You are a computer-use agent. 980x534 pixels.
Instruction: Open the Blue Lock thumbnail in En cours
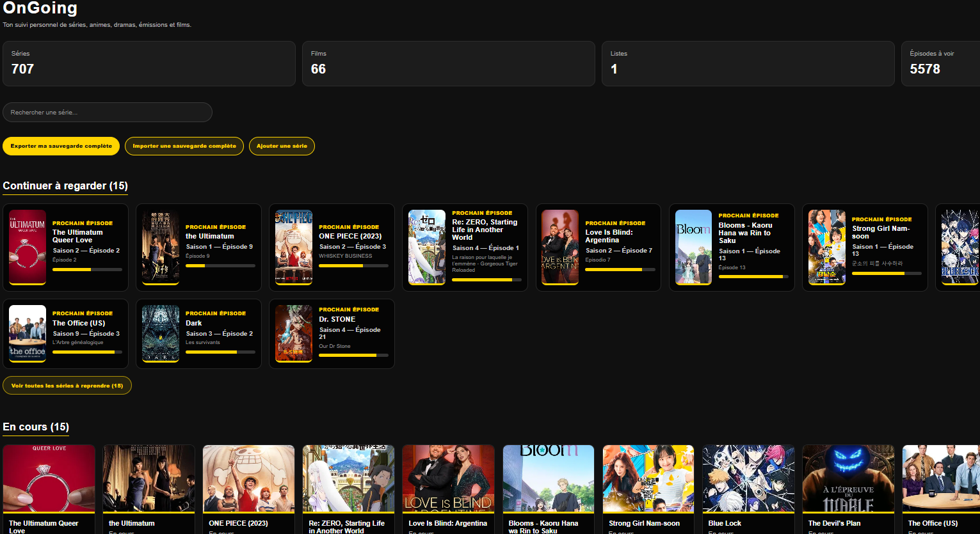(748, 478)
